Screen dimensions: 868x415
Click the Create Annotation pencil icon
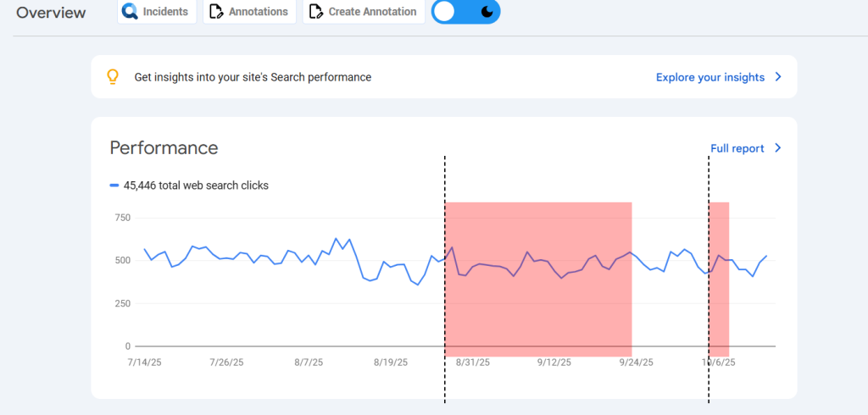pos(316,12)
